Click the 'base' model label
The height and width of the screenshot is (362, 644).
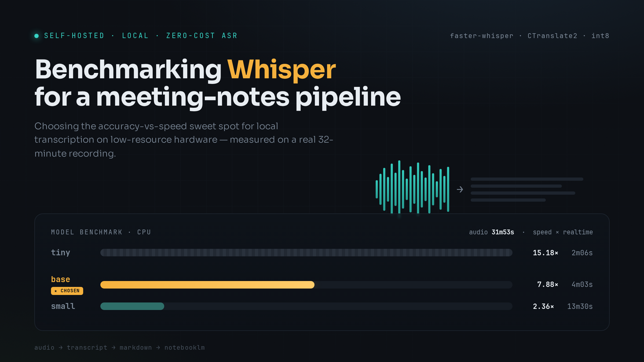tap(61, 279)
